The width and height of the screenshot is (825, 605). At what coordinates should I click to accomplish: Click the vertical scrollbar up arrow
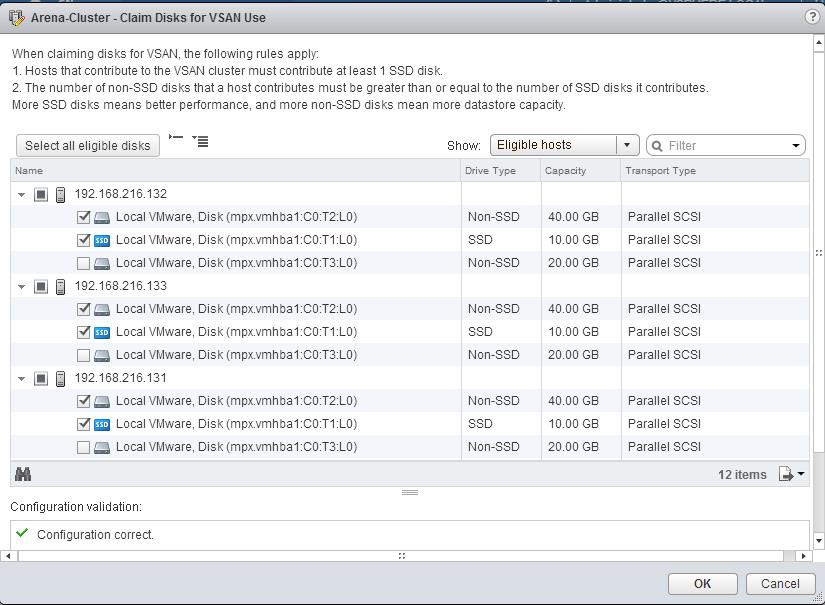click(819, 43)
